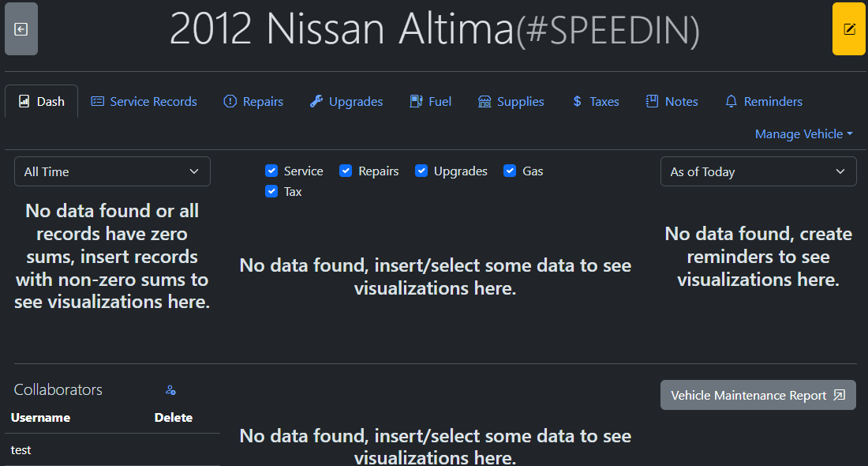The image size is (868, 466).
Task: Click the fuel pump icon
Action: 416,101
